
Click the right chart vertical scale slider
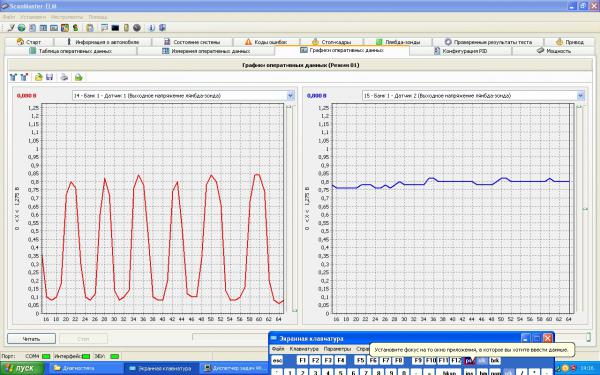(x=580, y=209)
